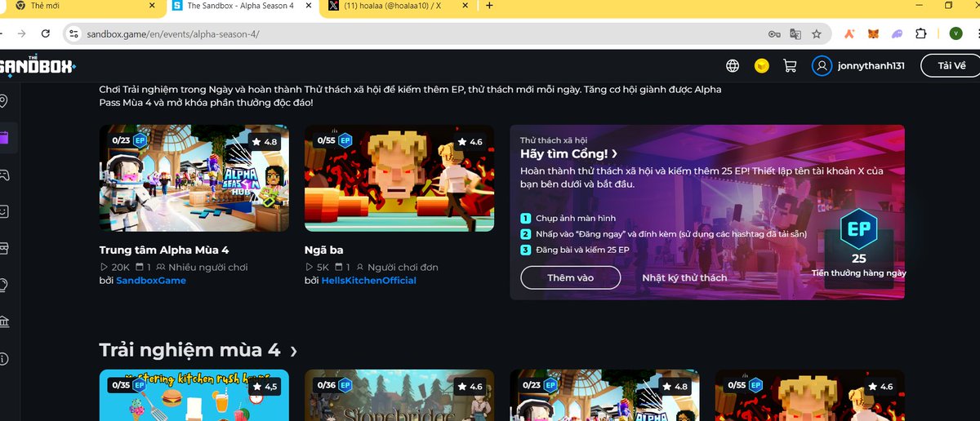Open site information icon in address bar

click(x=73, y=33)
